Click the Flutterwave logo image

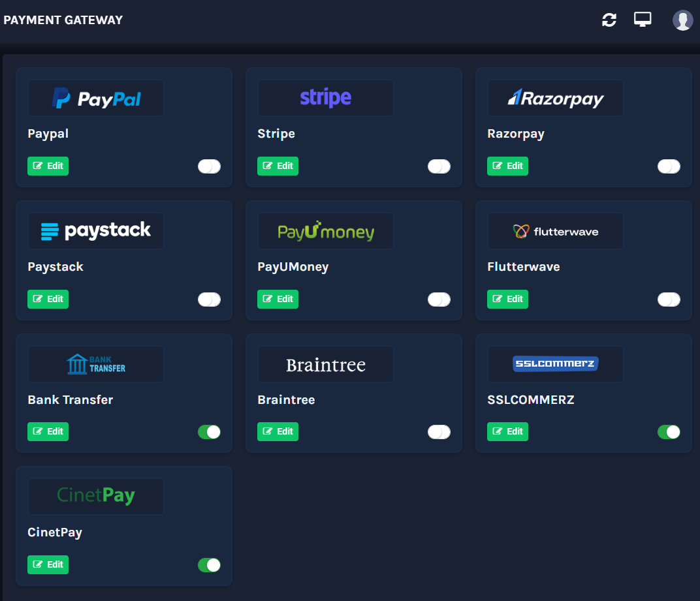click(x=555, y=231)
